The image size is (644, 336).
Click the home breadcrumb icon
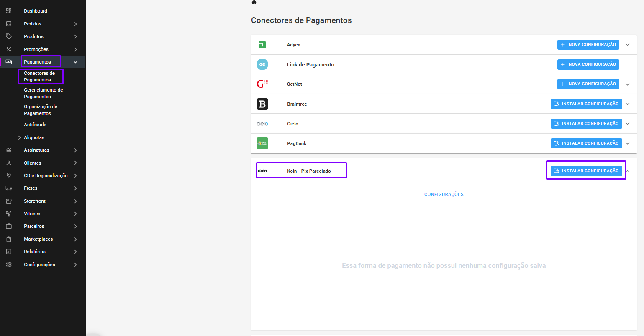[x=254, y=3]
